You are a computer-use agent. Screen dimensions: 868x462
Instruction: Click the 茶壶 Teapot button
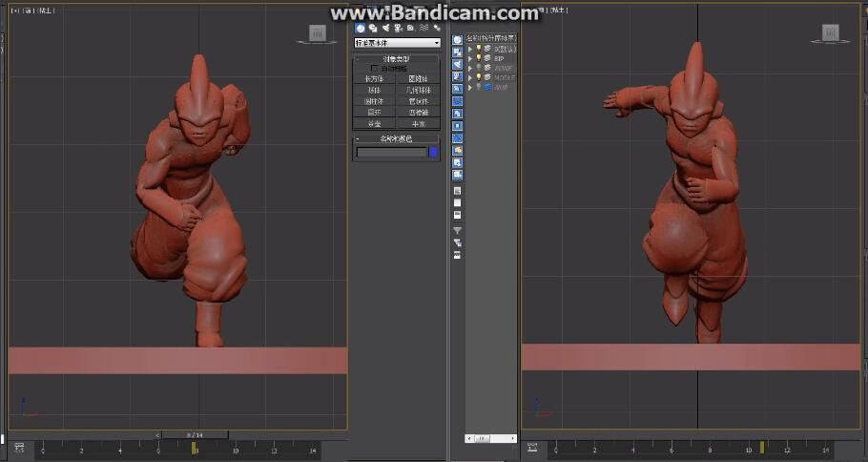click(374, 124)
